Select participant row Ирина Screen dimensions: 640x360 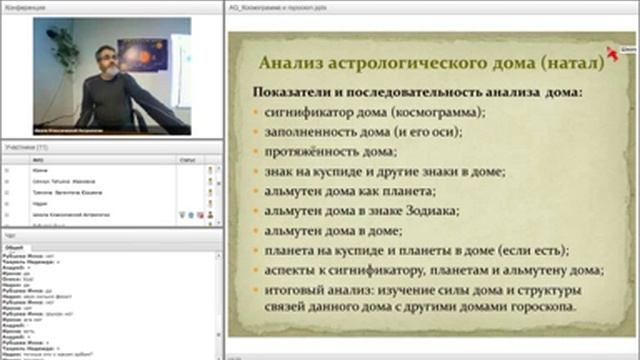pyautogui.click(x=109, y=170)
